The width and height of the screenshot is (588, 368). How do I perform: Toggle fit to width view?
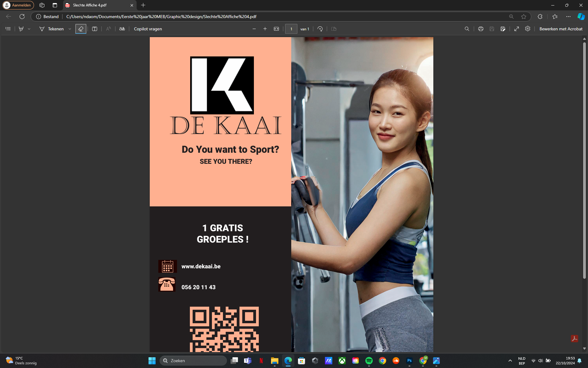tap(276, 29)
